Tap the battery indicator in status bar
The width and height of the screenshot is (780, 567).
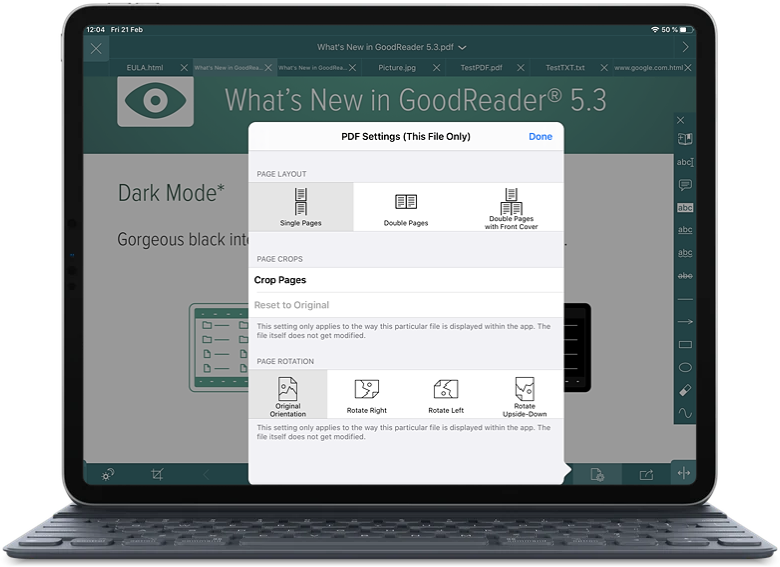pyautogui.click(x=686, y=30)
